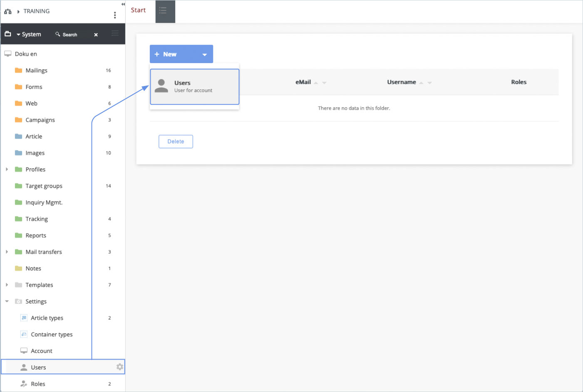Select Users option from New menu
The height and width of the screenshot is (392, 583).
(x=194, y=86)
